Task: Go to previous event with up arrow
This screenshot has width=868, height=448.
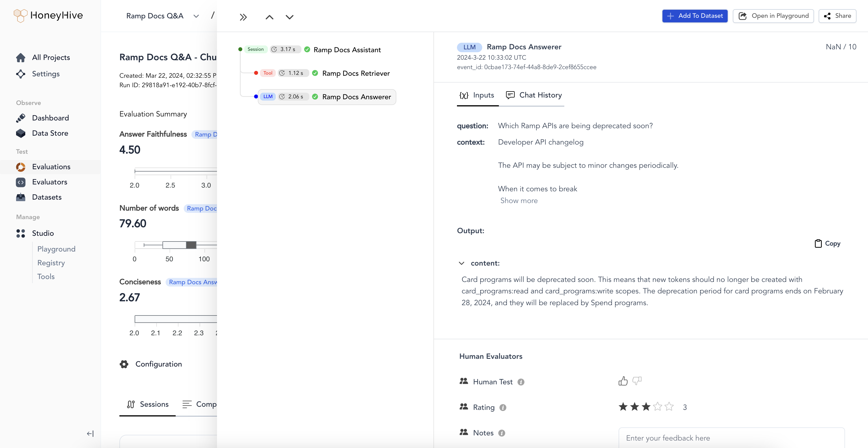Action: [x=269, y=17]
